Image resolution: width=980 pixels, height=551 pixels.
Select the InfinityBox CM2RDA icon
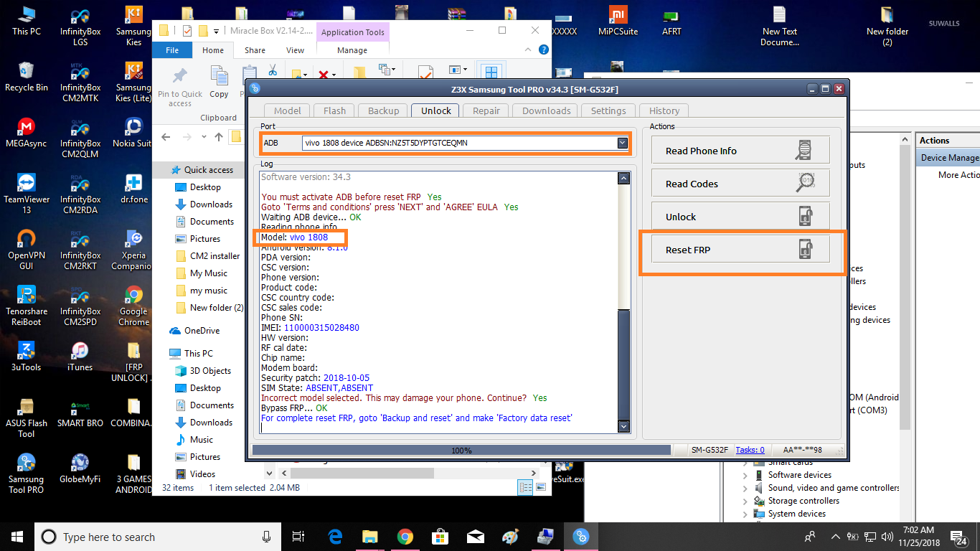(80, 194)
